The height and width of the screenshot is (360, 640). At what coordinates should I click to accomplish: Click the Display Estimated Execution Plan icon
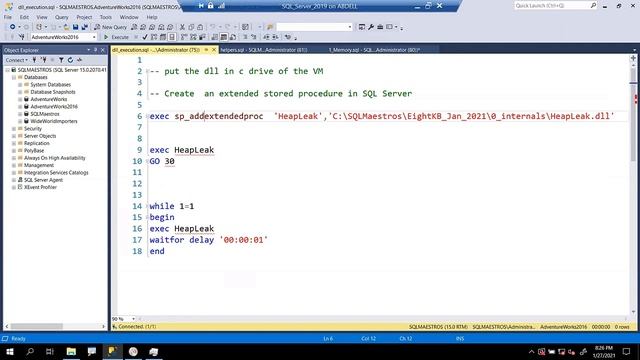[x=154, y=37]
